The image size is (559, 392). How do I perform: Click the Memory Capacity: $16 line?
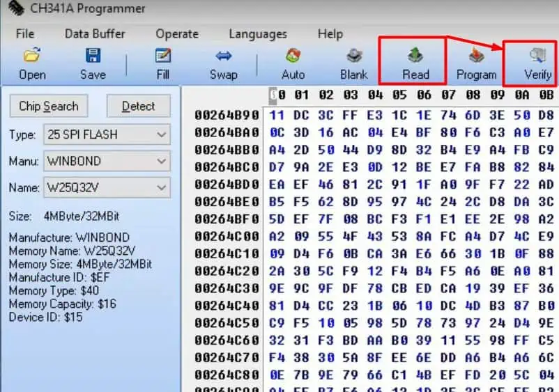click(x=63, y=304)
